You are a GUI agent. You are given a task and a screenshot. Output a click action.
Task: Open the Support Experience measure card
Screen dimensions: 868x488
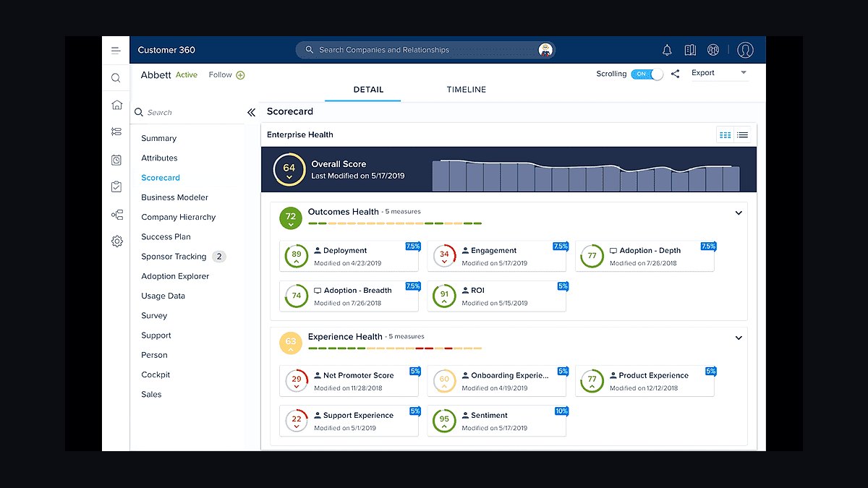[x=349, y=421]
